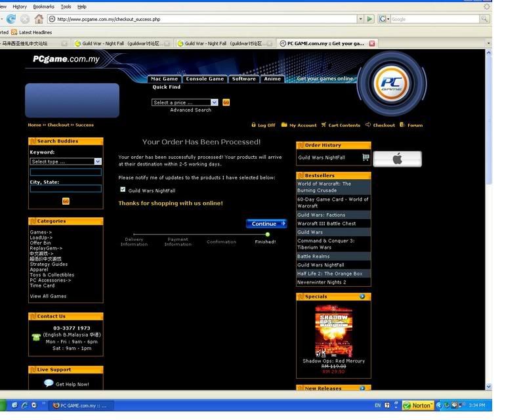This screenshot has width=525, height=420.
Task: Click the green Go arrow beside address bar
Action: point(369,19)
